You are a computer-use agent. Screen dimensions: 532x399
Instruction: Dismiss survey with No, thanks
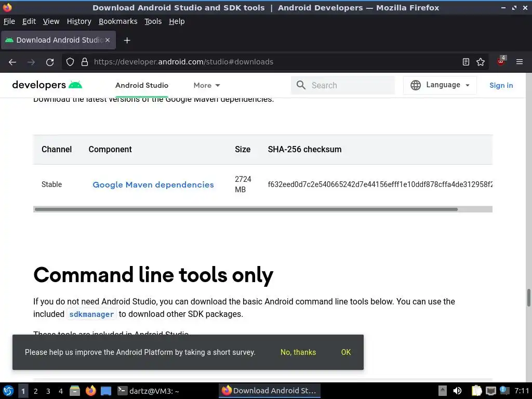pos(298,352)
